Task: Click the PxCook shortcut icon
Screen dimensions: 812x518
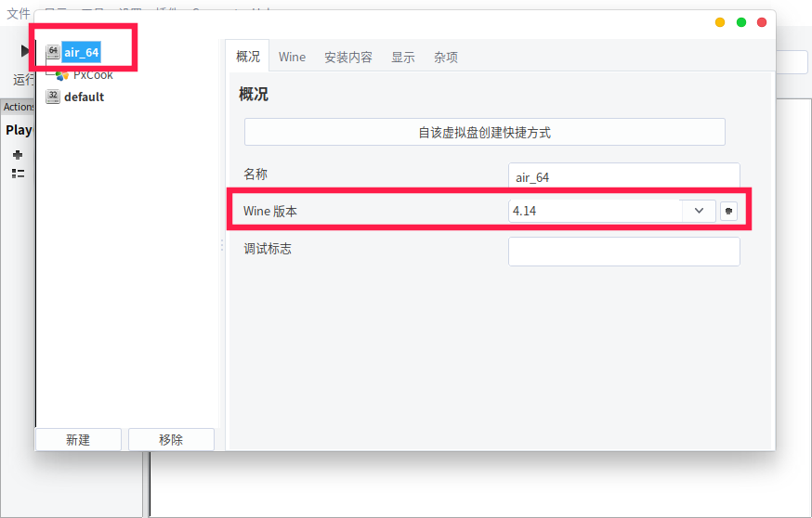Action: [x=62, y=75]
